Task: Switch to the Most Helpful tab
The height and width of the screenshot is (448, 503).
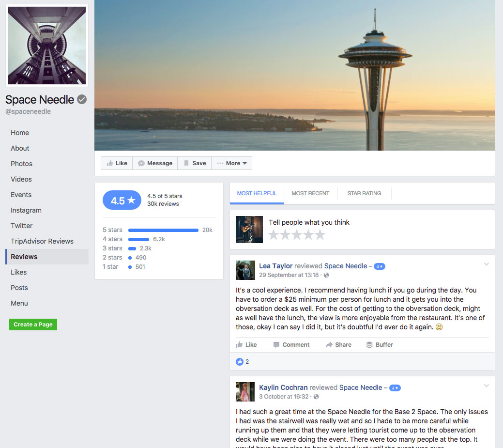Action: [x=257, y=193]
